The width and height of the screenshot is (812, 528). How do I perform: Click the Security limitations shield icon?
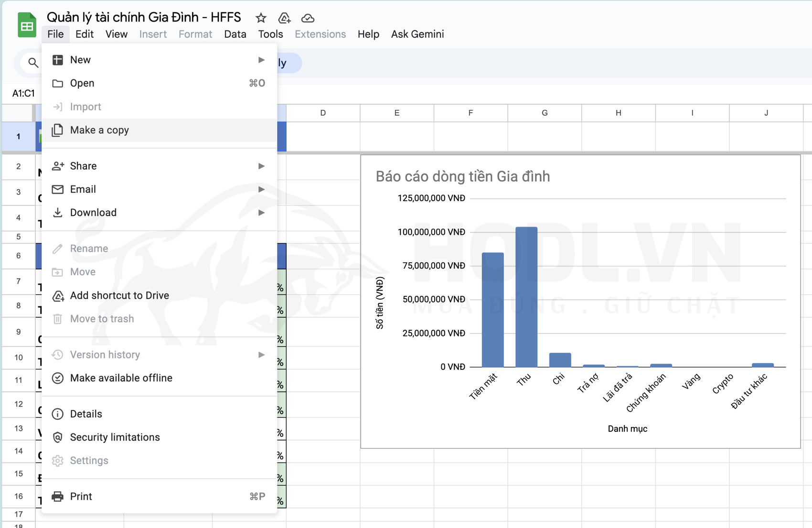click(58, 437)
